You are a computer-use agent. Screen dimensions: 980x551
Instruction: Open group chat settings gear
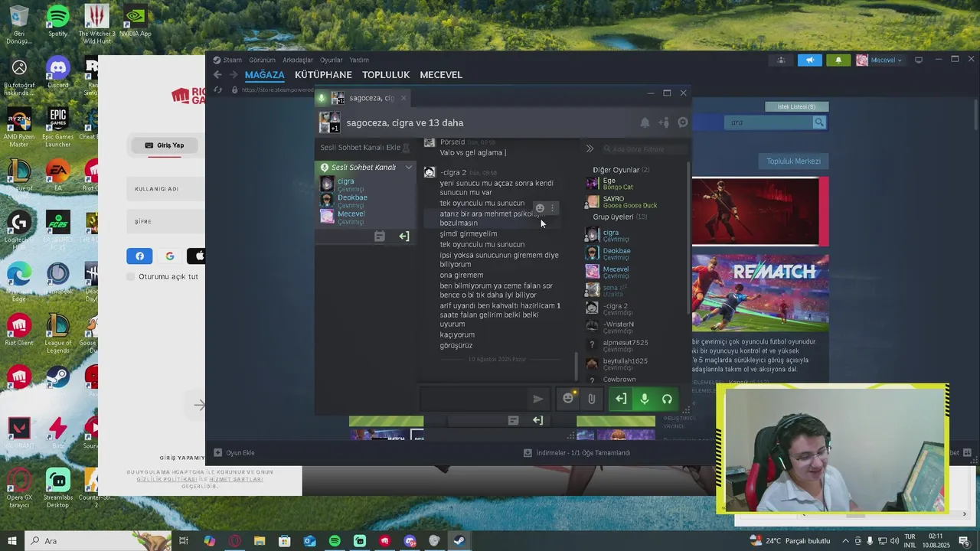[683, 122]
